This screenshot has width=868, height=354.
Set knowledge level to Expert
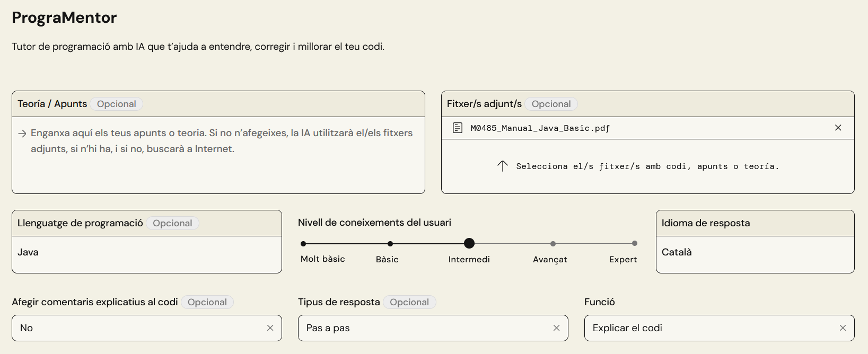pyautogui.click(x=635, y=243)
